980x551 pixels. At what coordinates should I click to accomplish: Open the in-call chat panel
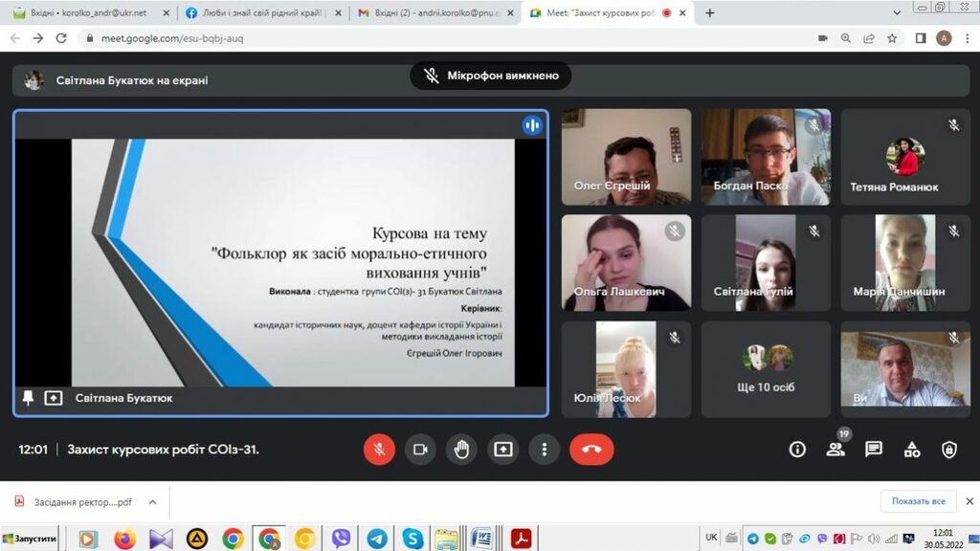pos(874,450)
